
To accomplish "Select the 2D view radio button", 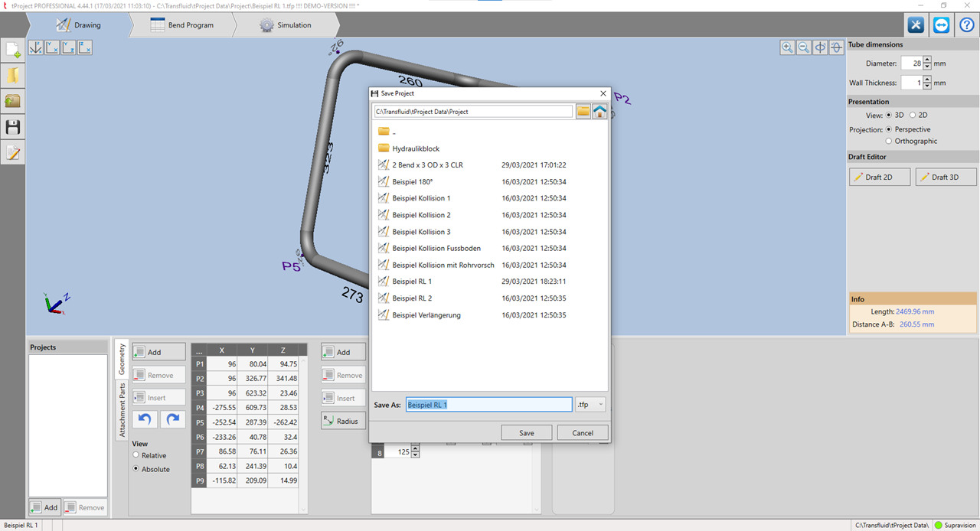I will (913, 115).
